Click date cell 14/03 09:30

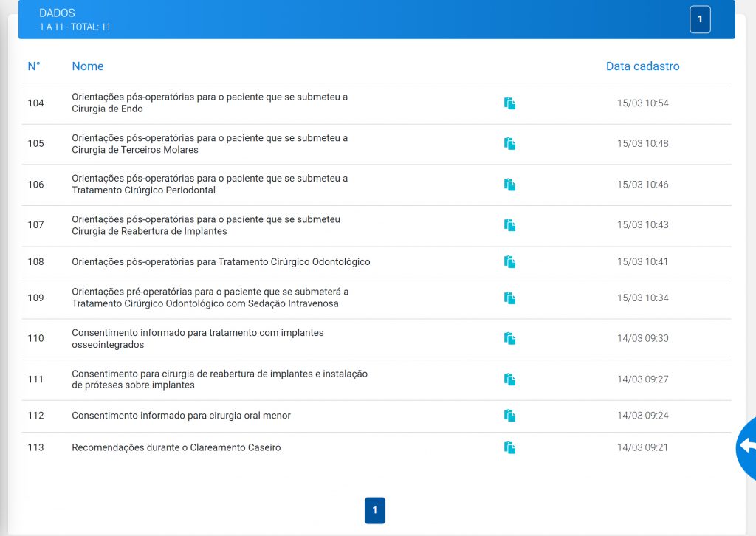click(643, 338)
